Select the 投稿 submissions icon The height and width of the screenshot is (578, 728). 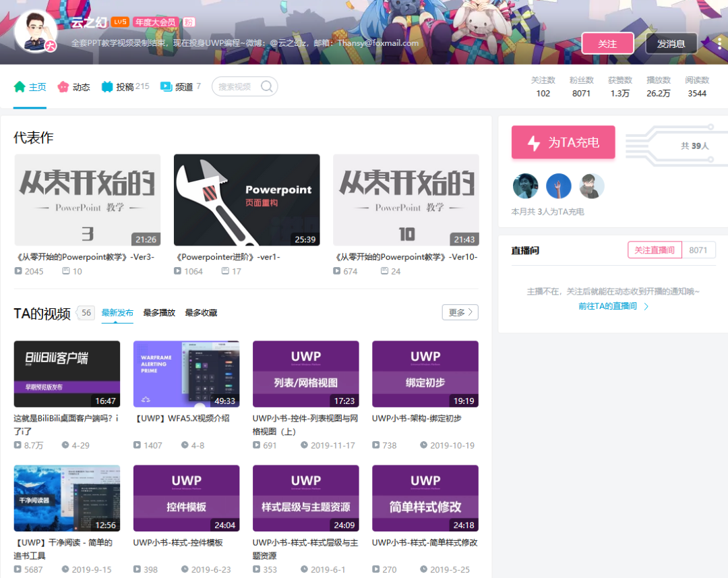[x=109, y=86]
